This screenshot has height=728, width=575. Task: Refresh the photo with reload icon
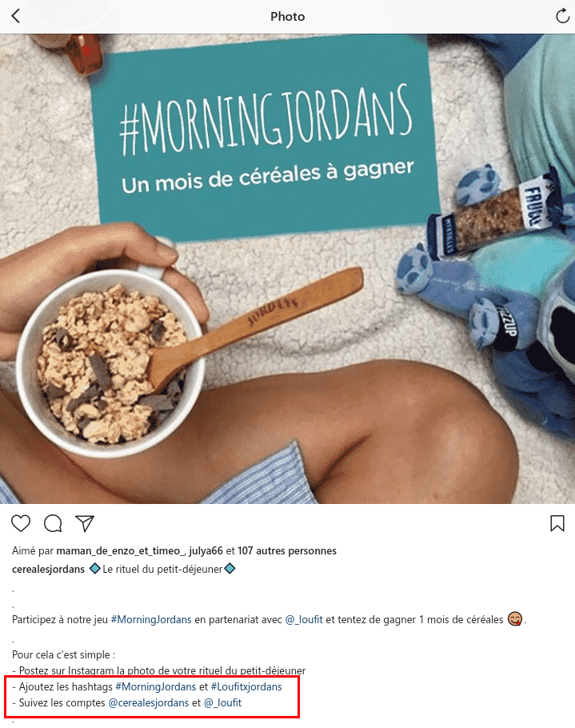point(562,16)
